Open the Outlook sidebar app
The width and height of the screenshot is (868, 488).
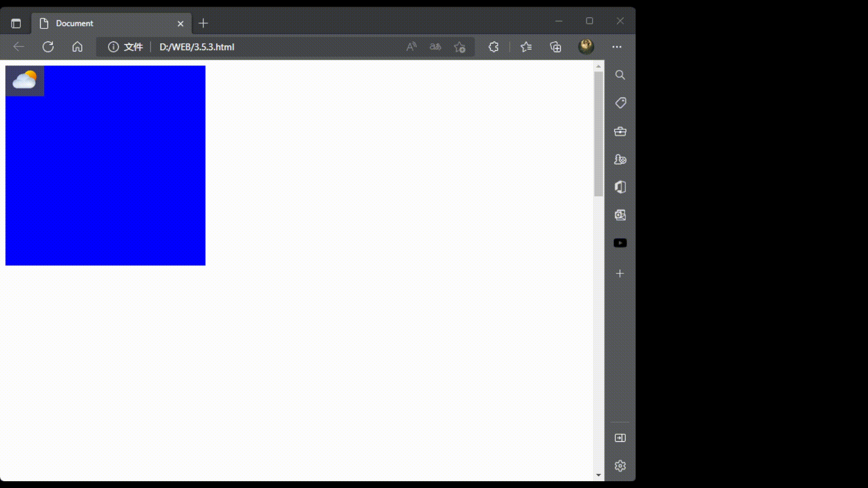[x=620, y=215]
